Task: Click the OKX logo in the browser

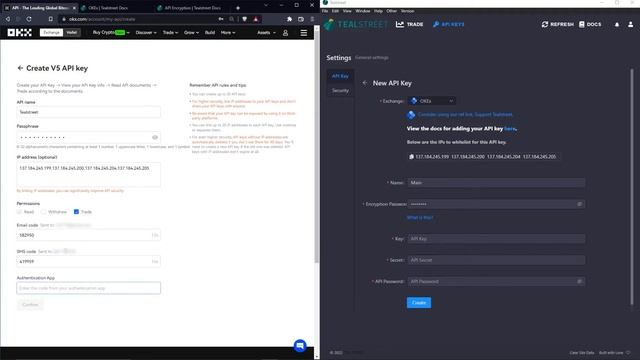Action: 20,33
